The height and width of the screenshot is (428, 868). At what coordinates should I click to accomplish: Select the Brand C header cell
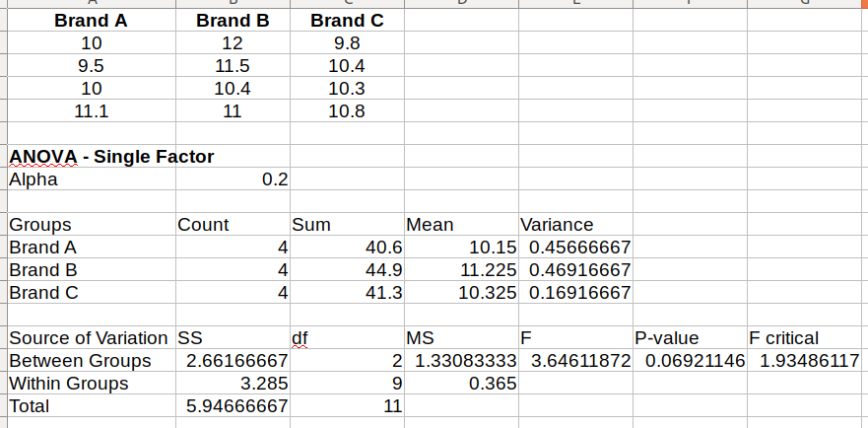click(x=346, y=21)
